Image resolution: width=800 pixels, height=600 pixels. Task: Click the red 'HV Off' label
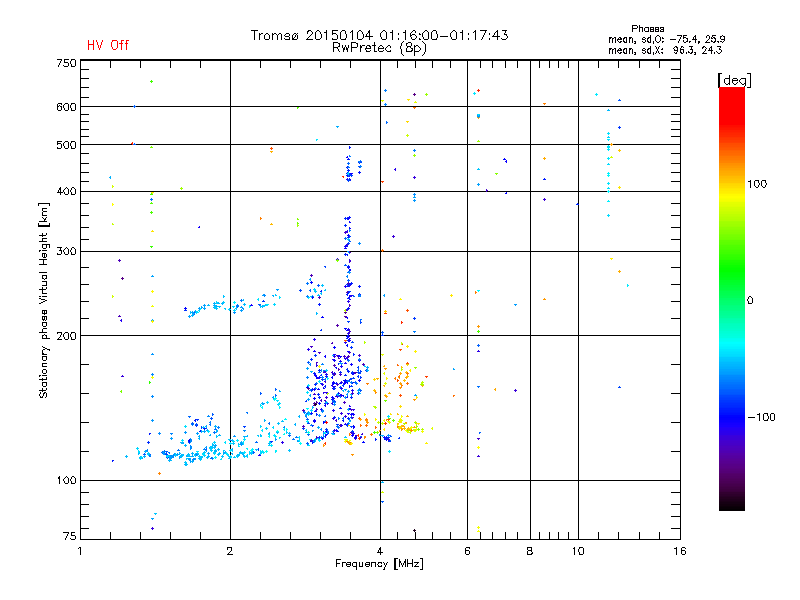(108, 45)
